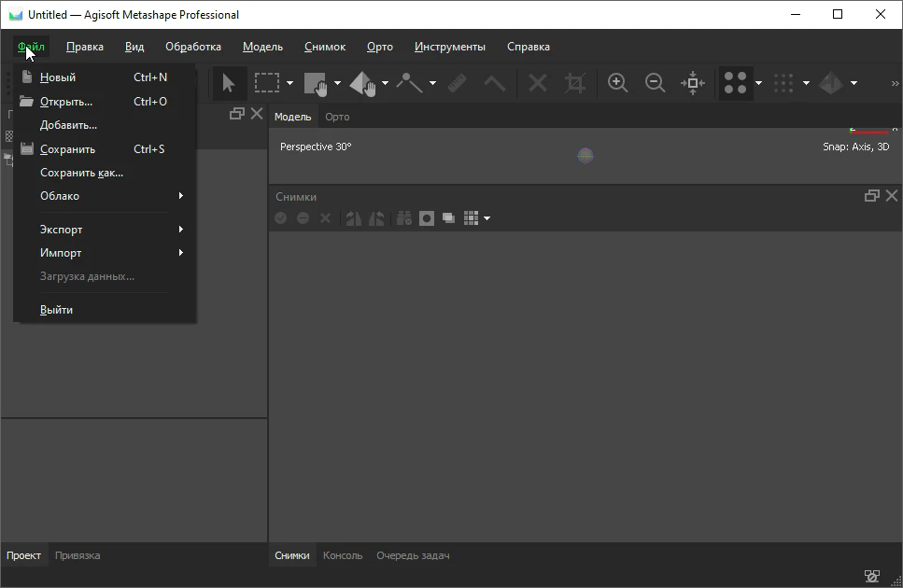
Task: Click Rotate Left icon in Снимки toolbar
Action: tap(376, 218)
